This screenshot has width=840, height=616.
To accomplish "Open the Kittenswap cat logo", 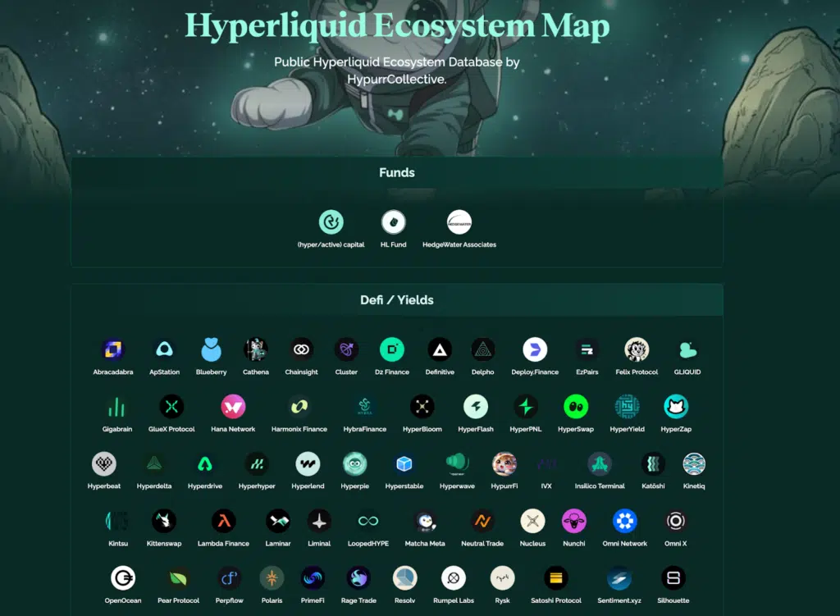I will click(163, 521).
